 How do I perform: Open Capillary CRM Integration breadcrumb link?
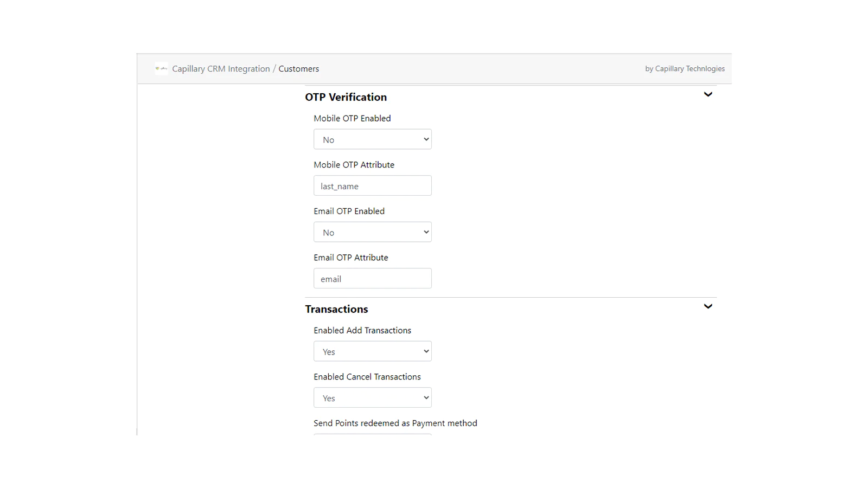click(x=221, y=69)
